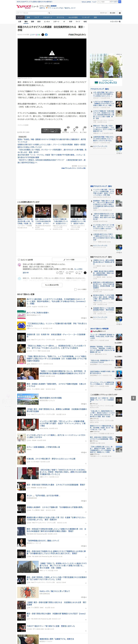Open the 速報 navigation tab
Image resolution: width=138 pixels, height=644 pixels.
pyautogui.click(x=28, y=17)
